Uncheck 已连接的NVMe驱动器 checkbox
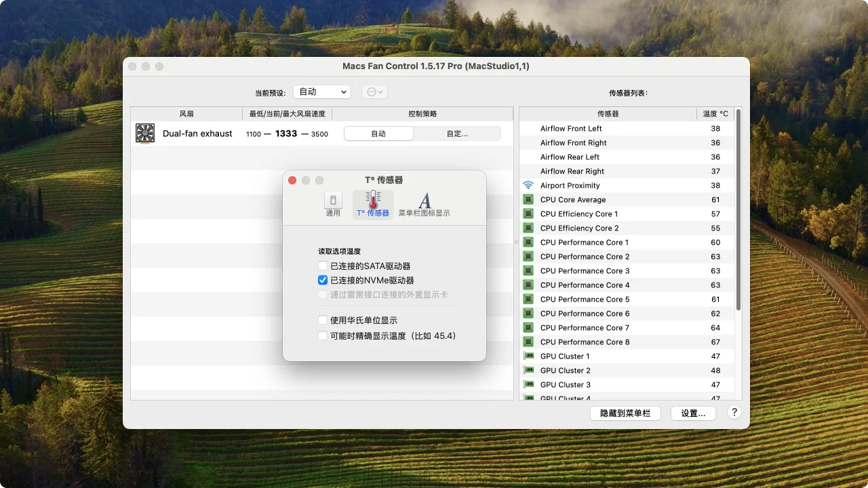868x488 pixels. tap(323, 280)
